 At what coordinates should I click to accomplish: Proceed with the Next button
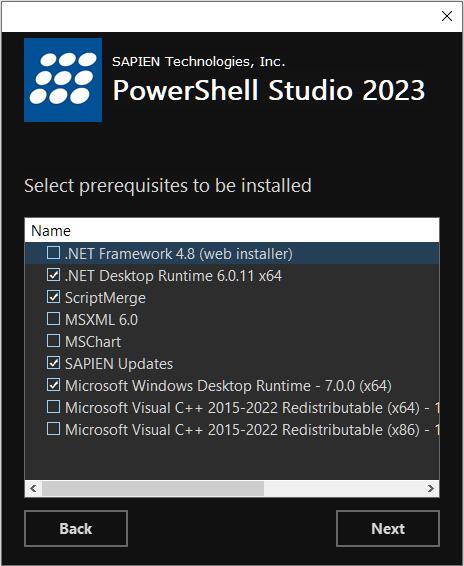388,528
